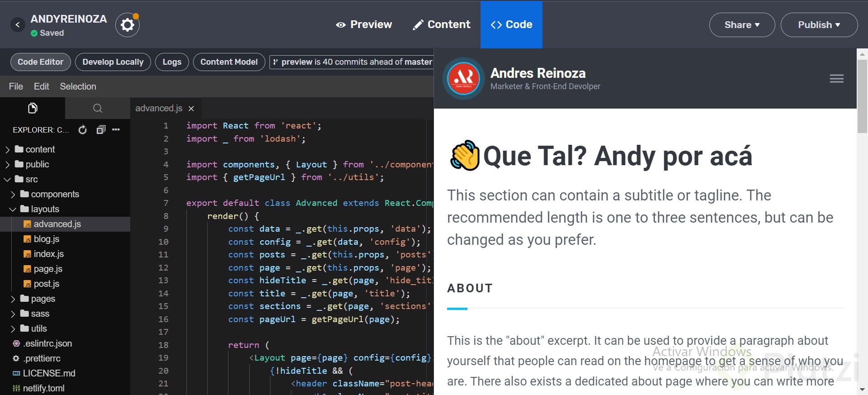This screenshot has width=868, height=395.
Task: Click the preview commits ahead branch button
Action: 352,62
